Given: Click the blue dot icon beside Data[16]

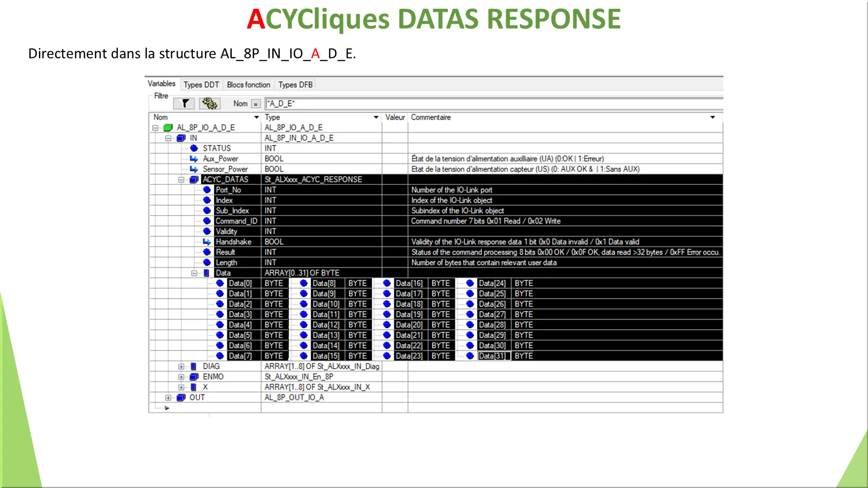Looking at the screenshot, I should point(387,283).
